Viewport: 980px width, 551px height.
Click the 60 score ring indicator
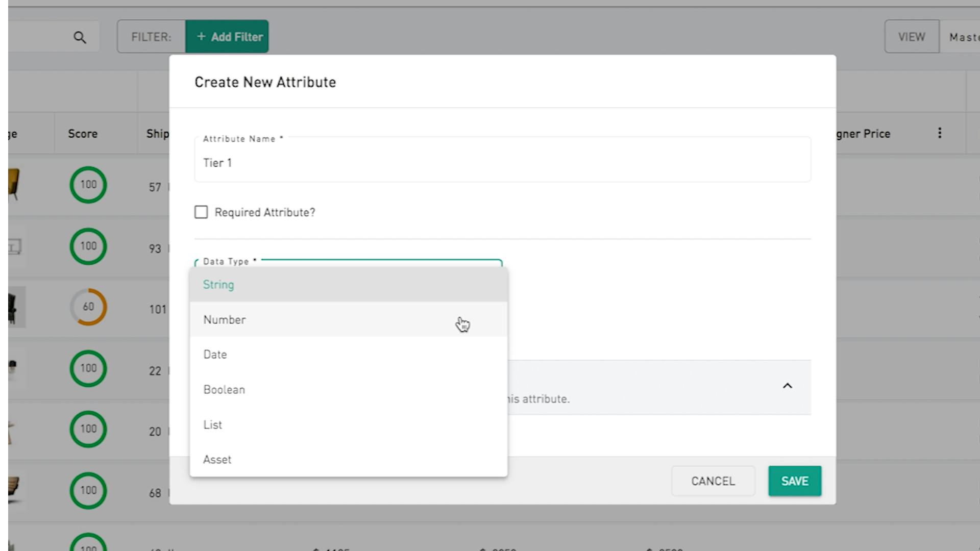[x=88, y=307]
